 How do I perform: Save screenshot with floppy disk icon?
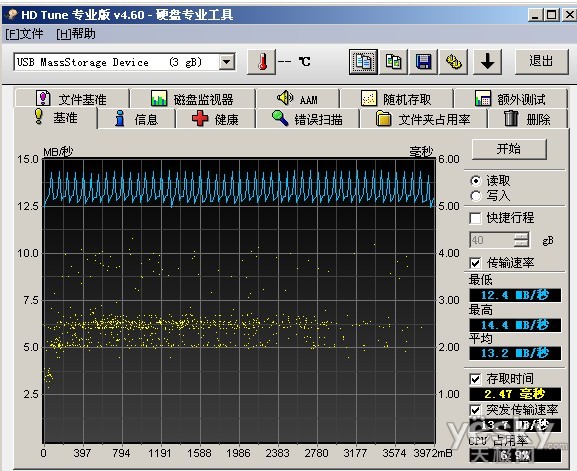(x=423, y=62)
